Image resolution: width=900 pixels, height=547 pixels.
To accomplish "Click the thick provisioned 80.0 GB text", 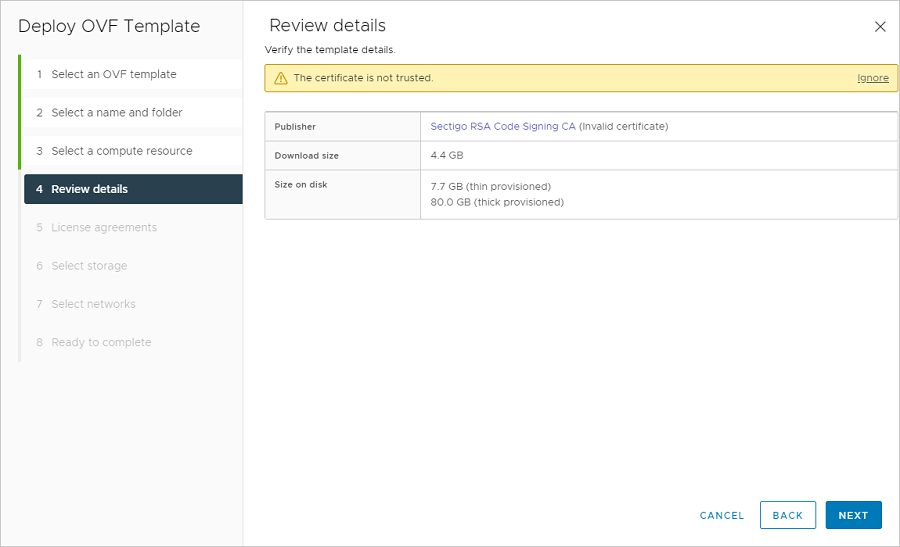I will coord(497,202).
